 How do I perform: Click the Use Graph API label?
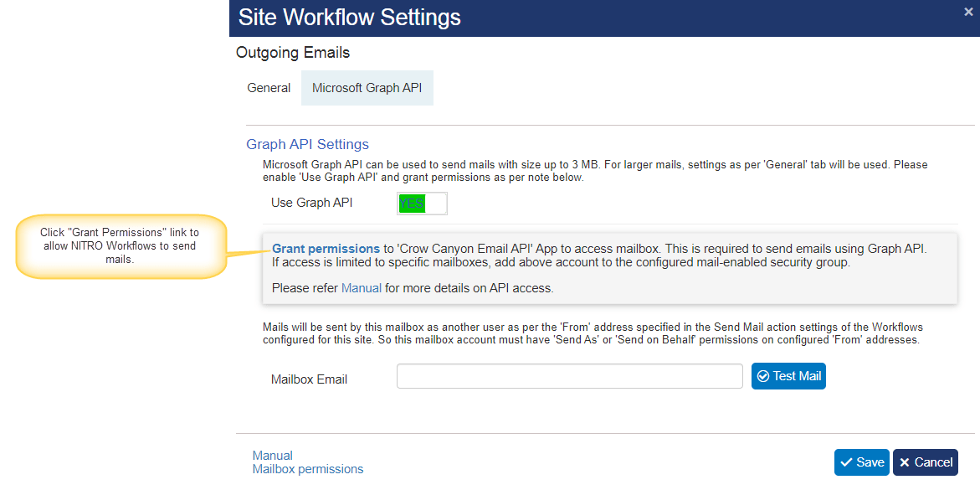coord(310,202)
